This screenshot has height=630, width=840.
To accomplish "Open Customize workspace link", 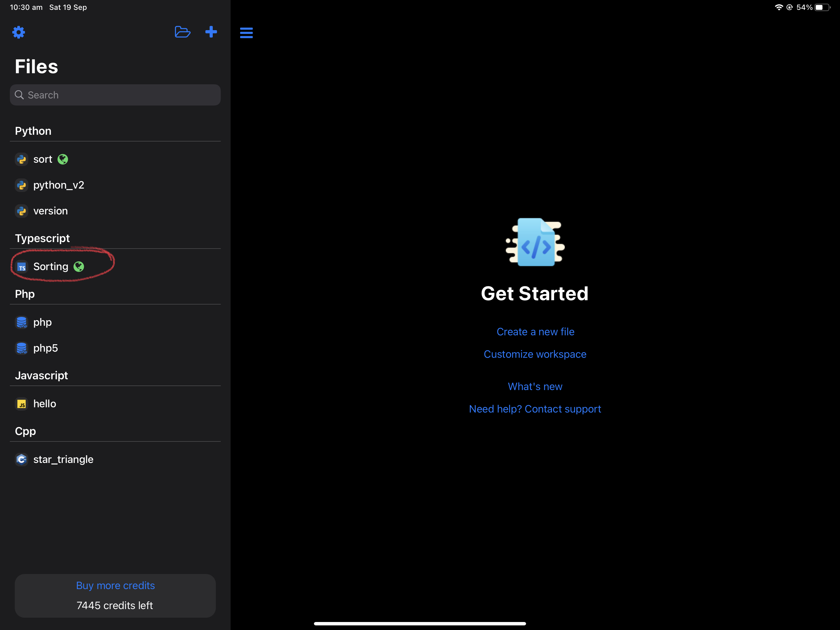I will point(535,354).
